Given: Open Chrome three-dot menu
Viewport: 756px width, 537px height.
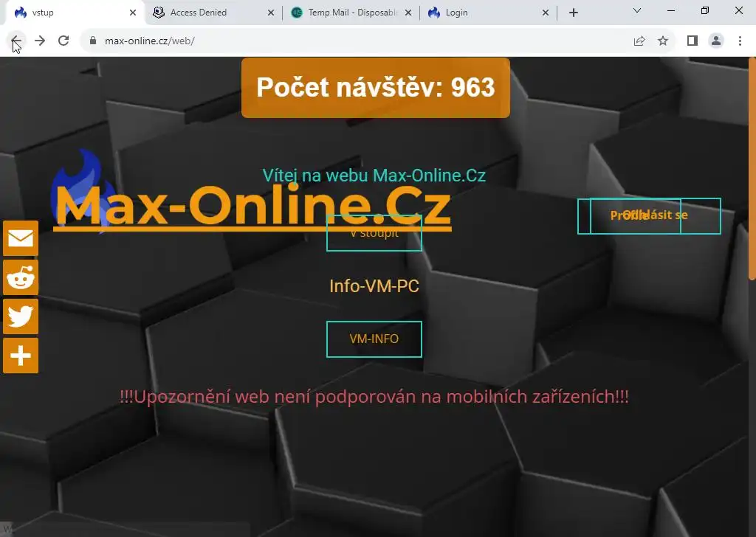Looking at the screenshot, I should click(740, 41).
